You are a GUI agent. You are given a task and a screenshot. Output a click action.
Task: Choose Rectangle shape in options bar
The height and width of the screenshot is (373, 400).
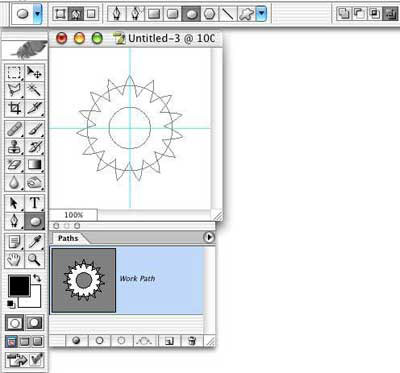point(154,14)
